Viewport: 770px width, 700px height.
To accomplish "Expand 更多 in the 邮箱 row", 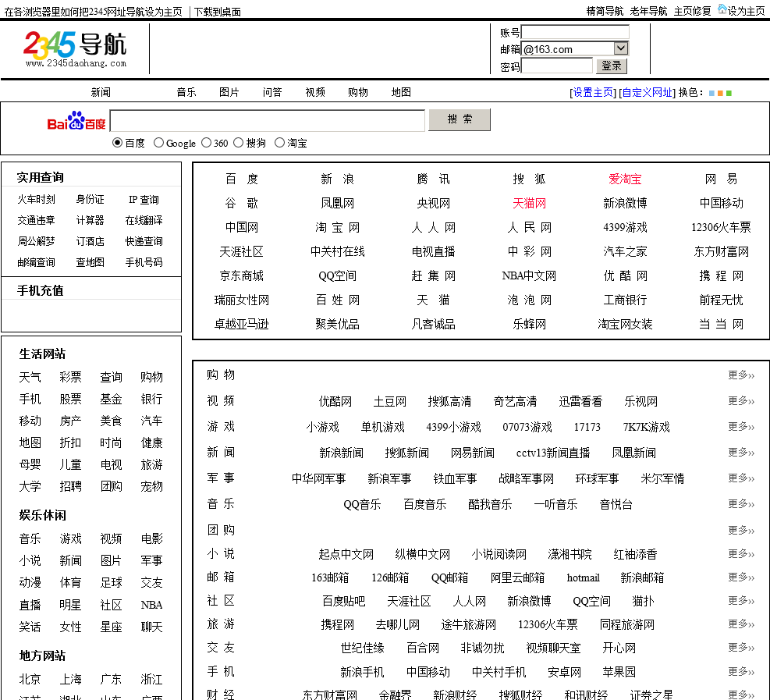I will tap(741, 577).
